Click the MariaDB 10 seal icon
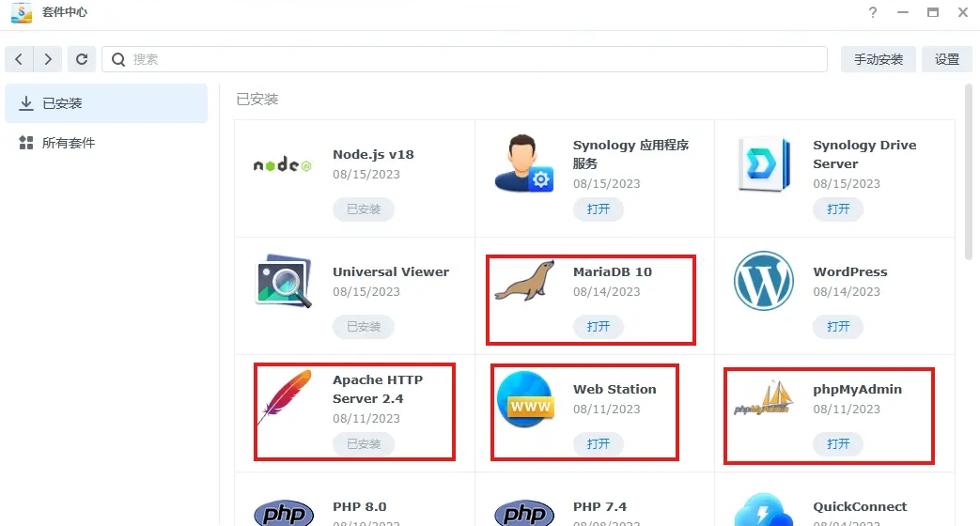Image resolution: width=980 pixels, height=526 pixels. tap(523, 281)
